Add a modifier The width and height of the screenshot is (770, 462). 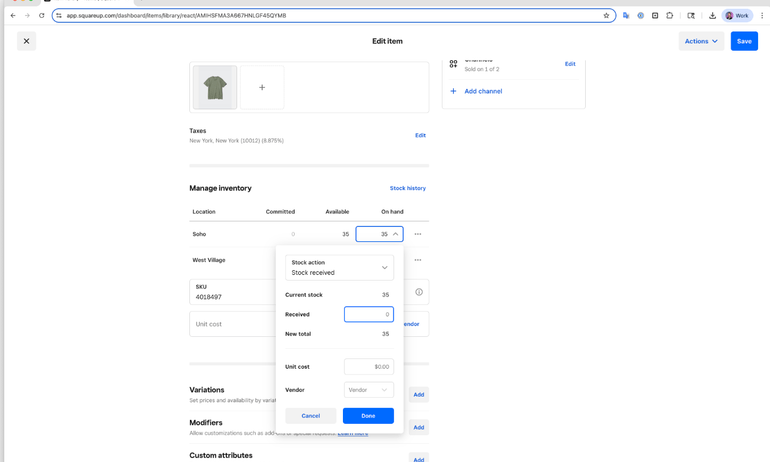click(x=419, y=428)
